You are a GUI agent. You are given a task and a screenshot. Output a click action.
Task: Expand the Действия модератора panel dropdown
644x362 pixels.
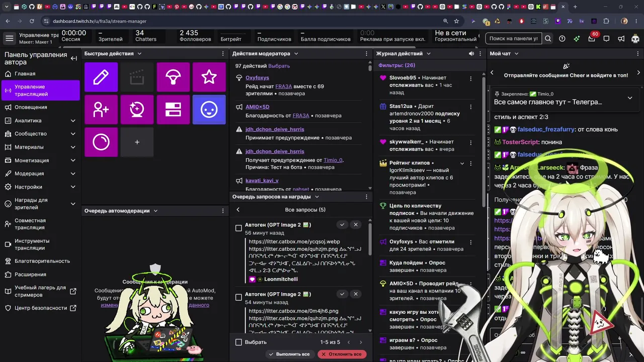296,54
